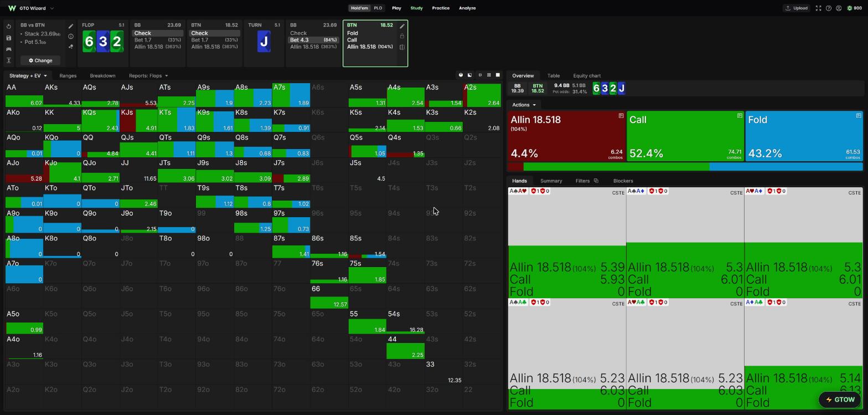Click the Upload button

(x=797, y=8)
